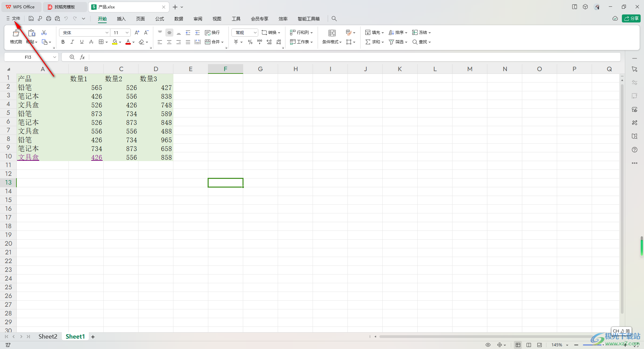The width and height of the screenshot is (644, 349).
Task: Toggle Italic formatting
Action: coord(72,42)
